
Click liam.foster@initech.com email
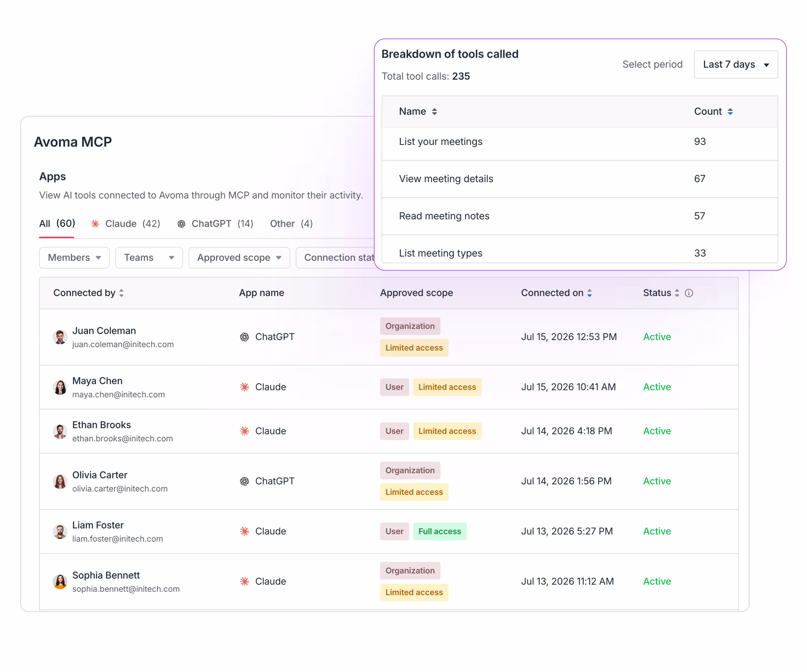118,539
